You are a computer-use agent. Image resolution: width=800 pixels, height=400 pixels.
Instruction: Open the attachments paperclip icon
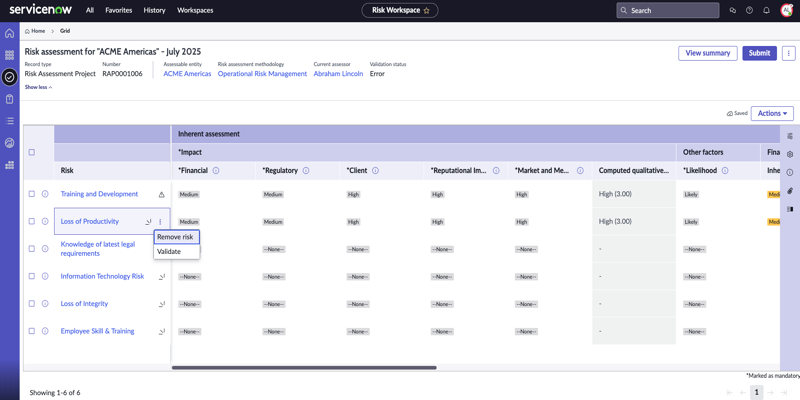tap(790, 191)
